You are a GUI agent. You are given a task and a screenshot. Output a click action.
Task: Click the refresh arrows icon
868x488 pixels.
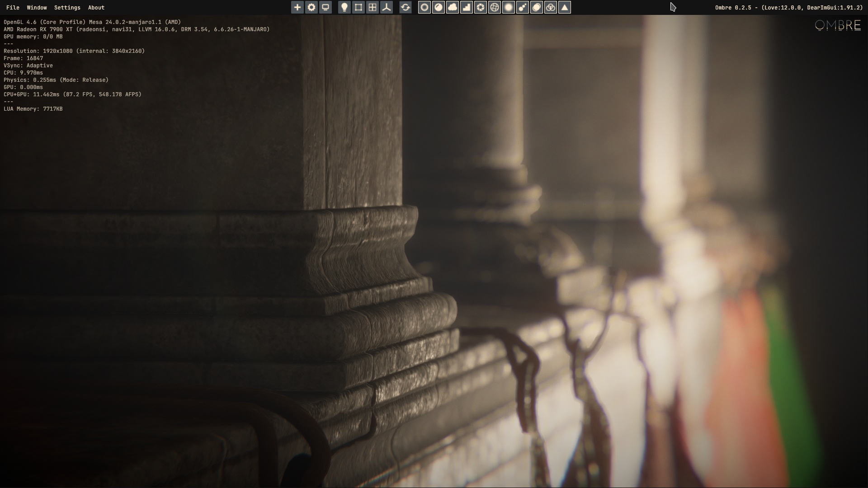406,7
